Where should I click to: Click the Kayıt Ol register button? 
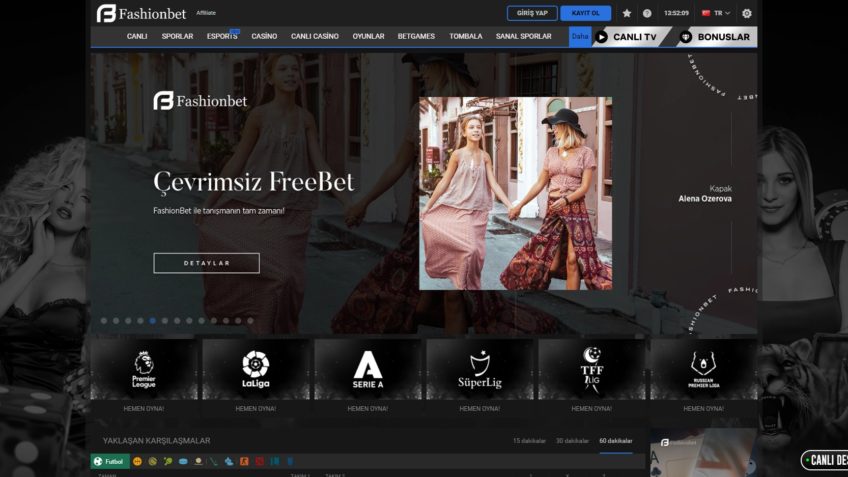tap(586, 14)
